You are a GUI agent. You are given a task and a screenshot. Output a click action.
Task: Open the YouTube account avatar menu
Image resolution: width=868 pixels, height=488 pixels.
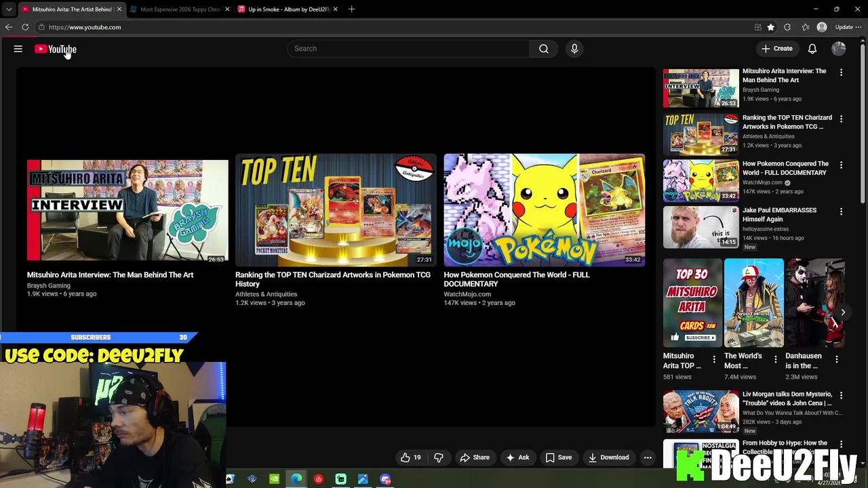(839, 49)
